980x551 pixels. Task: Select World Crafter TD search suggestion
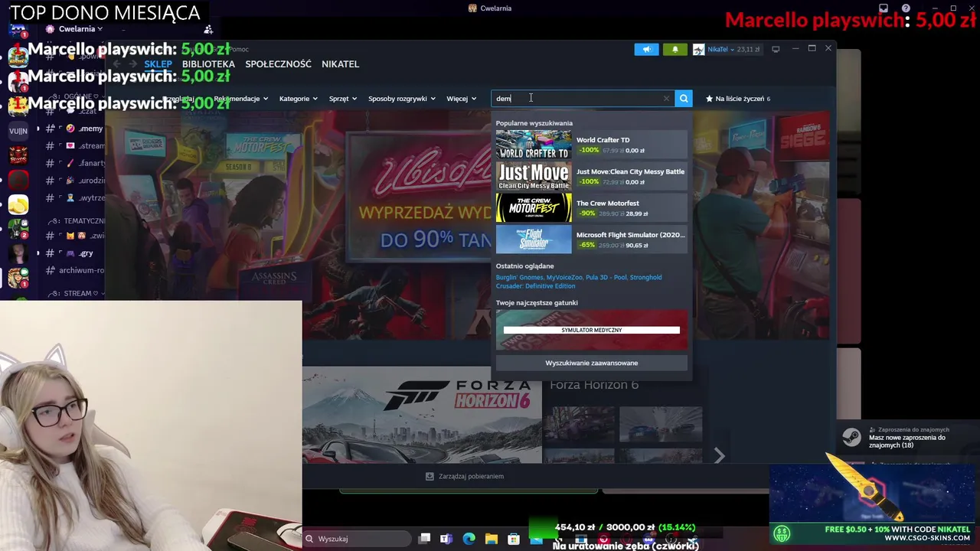point(591,145)
